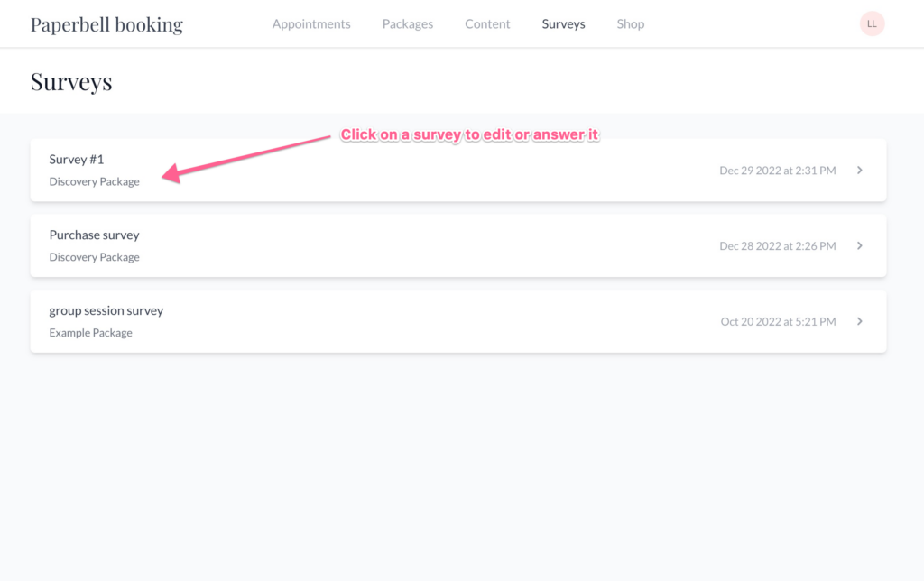Screen dimensions: 924x581
Task: Select the Surveys tab
Action: click(x=563, y=24)
